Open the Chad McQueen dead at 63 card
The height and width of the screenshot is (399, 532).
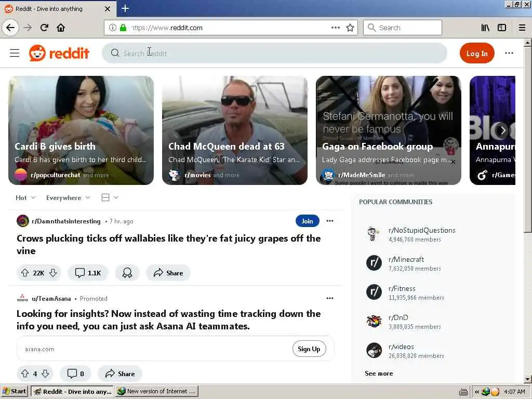[235, 130]
